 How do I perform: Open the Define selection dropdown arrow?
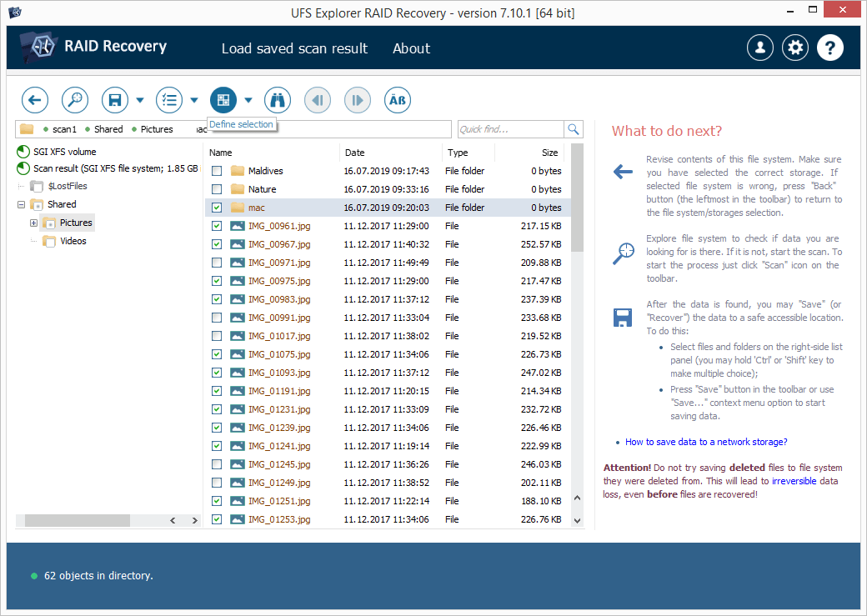(248, 100)
